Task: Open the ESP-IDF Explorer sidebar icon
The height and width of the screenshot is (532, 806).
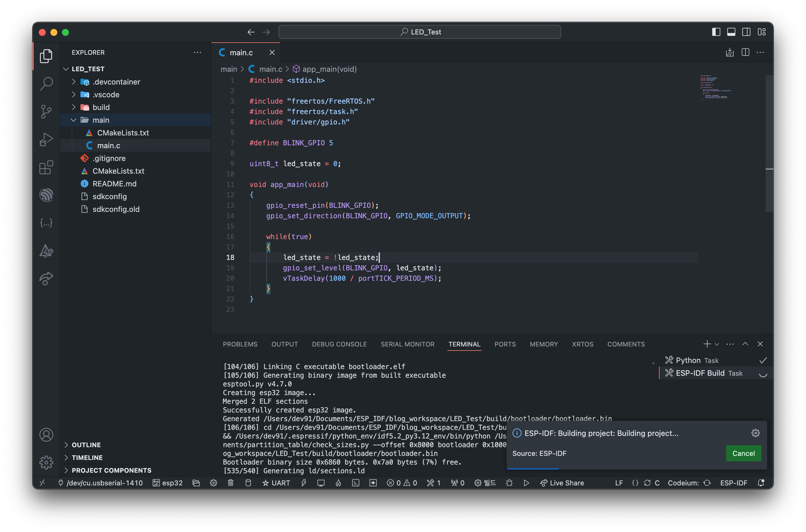Action: pos(46,195)
